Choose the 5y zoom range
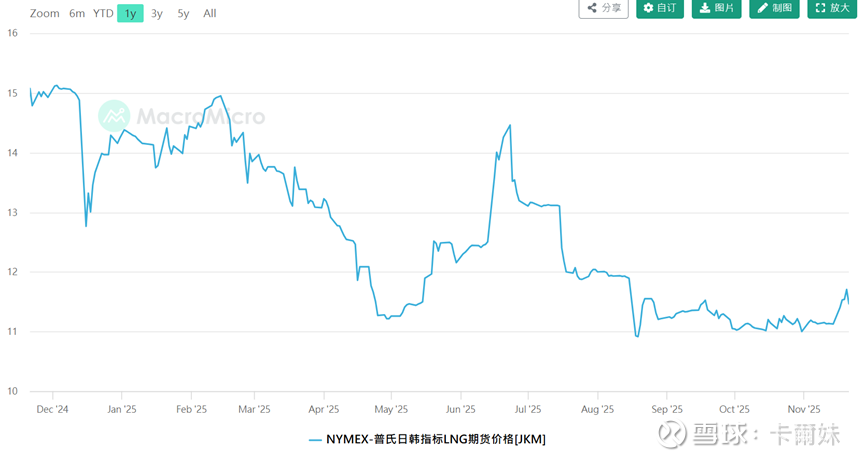Screen dimensions: 865x461 183,13
